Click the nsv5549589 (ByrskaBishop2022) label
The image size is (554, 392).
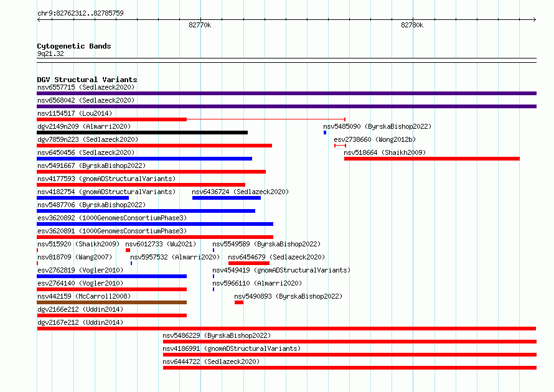[x=266, y=244]
